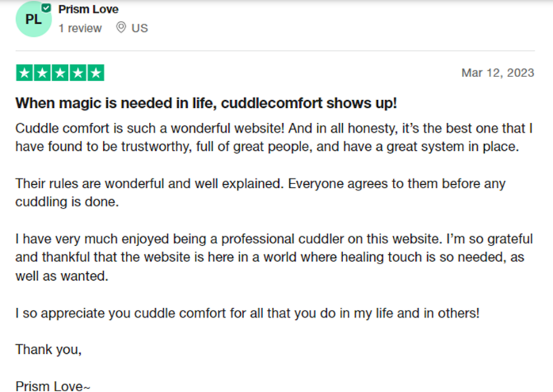
Task: Open the Prism Love reviewer profile name
Action: pyautogui.click(x=88, y=9)
